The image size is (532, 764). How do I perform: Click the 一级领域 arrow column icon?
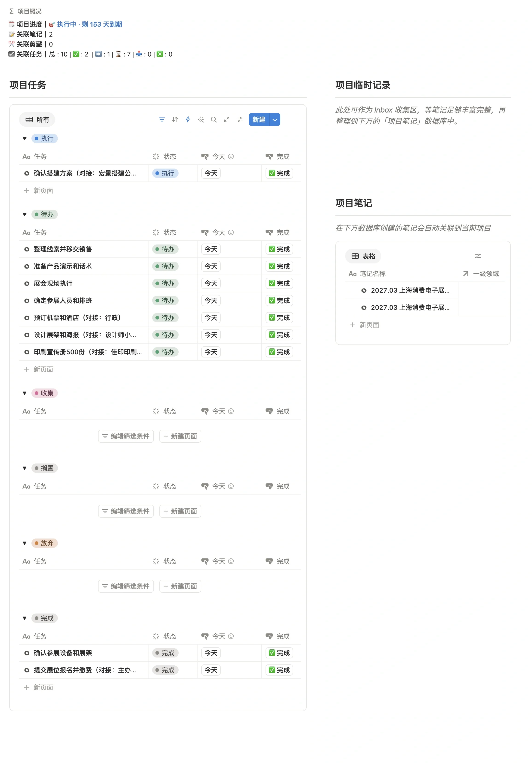click(x=466, y=274)
